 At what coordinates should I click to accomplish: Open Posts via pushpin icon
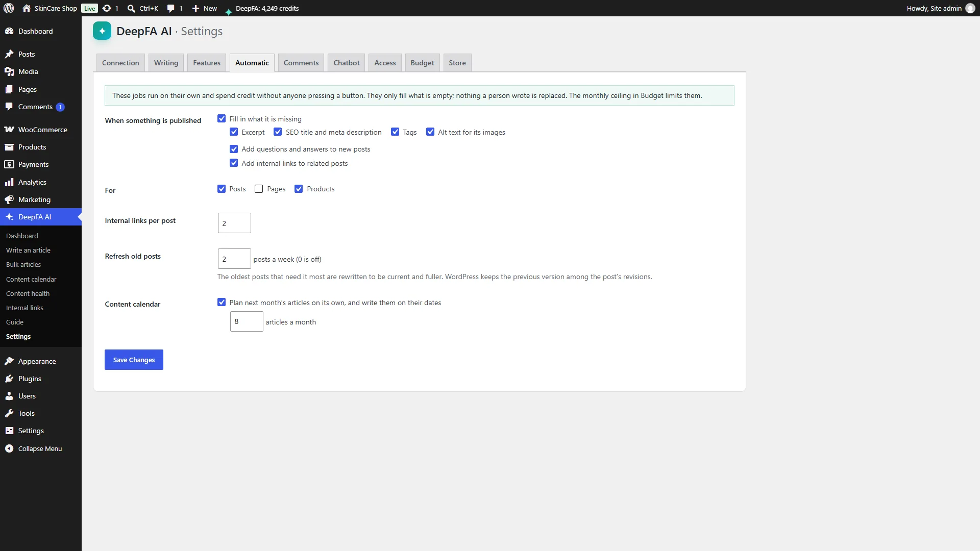pyautogui.click(x=9, y=54)
